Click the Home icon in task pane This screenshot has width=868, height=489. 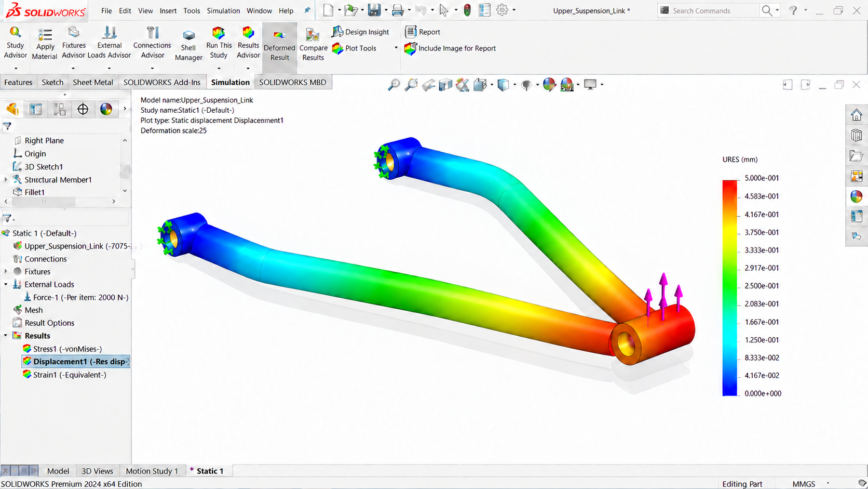pyautogui.click(x=857, y=114)
